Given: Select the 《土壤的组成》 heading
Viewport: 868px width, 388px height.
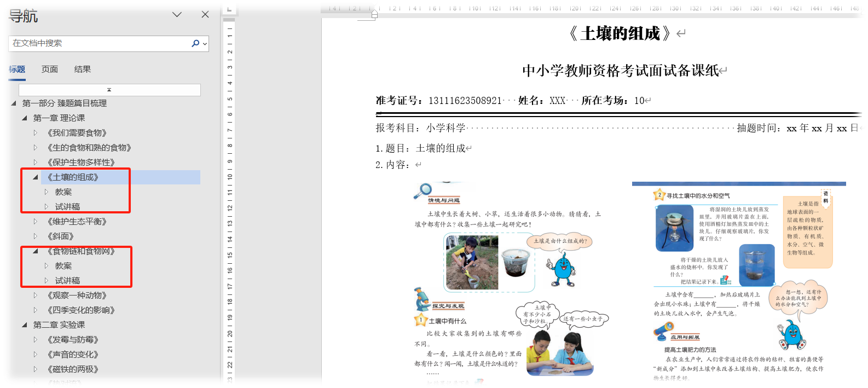Looking at the screenshot, I should 73,177.
